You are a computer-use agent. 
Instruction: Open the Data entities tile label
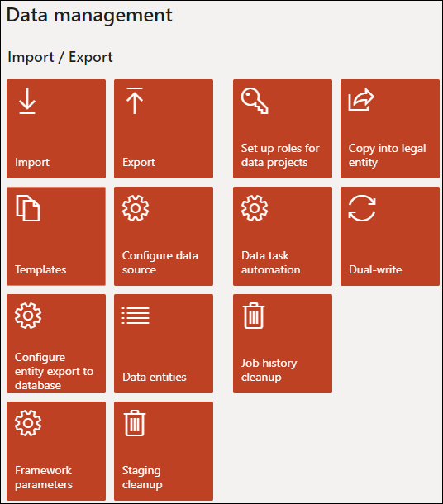click(155, 377)
